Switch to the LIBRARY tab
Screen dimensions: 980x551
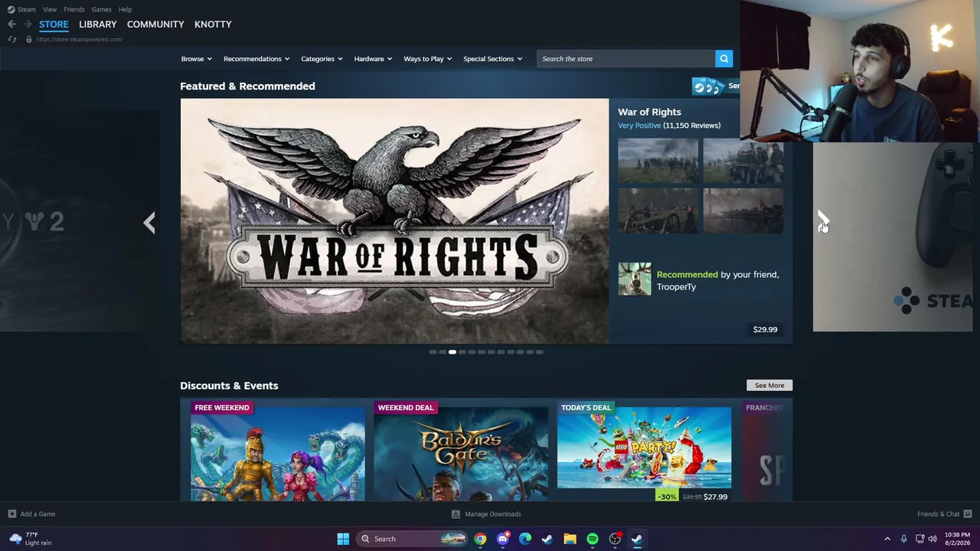click(98, 24)
